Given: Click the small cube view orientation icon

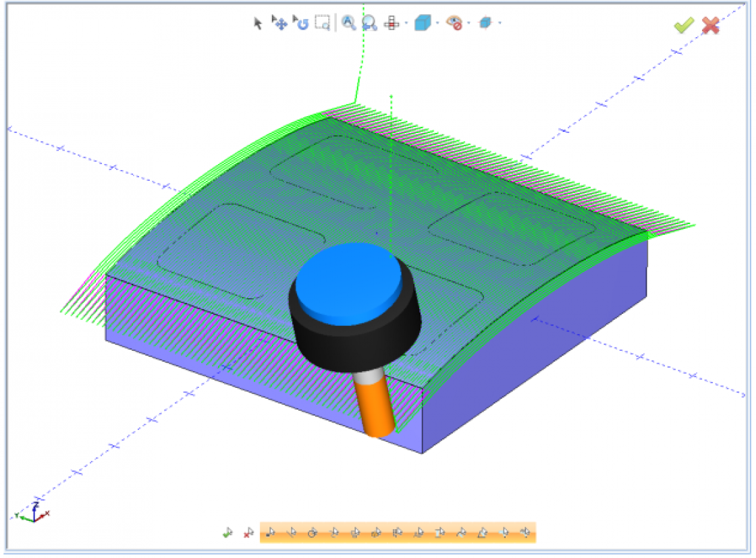Looking at the screenshot, I should [x=485, y=23].
